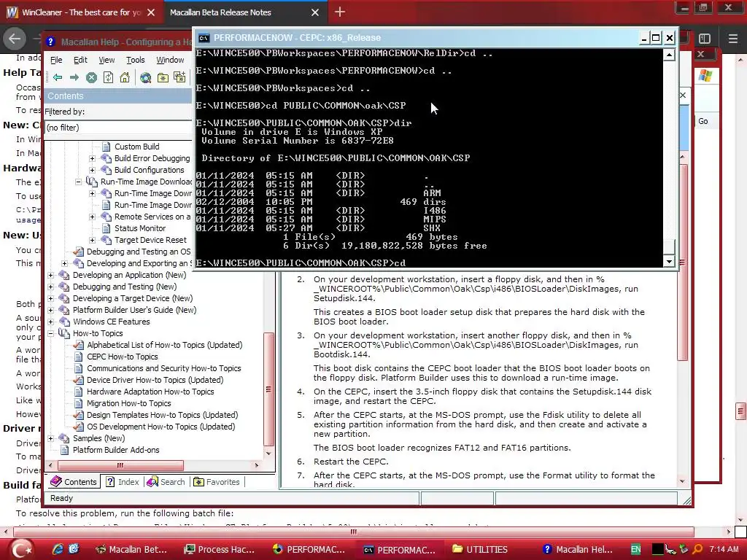The width and height of the screenshot is (747, 560).
Task: Expand the Remote Services tree node
Action: click(x=93, y=217)
